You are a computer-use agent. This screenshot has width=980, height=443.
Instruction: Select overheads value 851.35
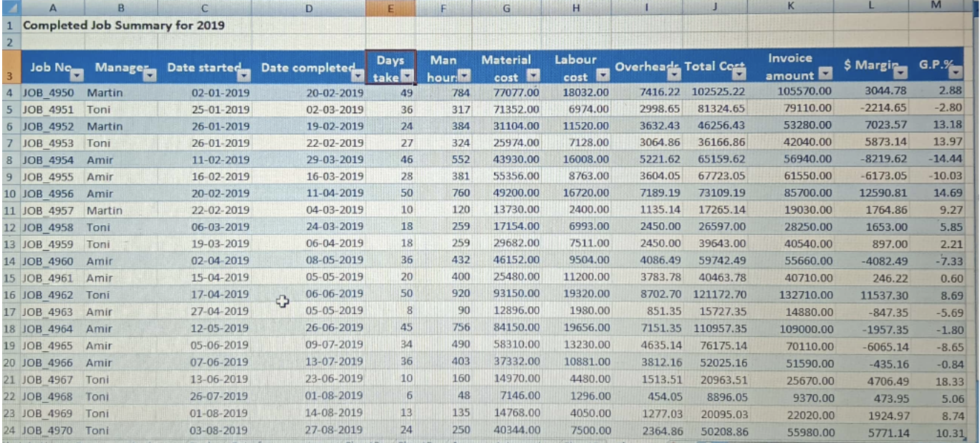point(663,311)
